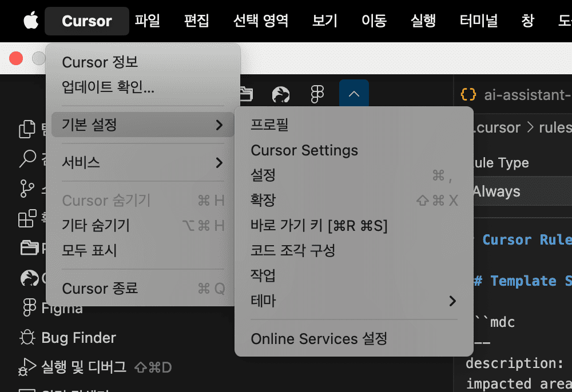Open the Bug Finder panel
The height and width of the screenshot is (392, 572).
click(x=68, y=338)
